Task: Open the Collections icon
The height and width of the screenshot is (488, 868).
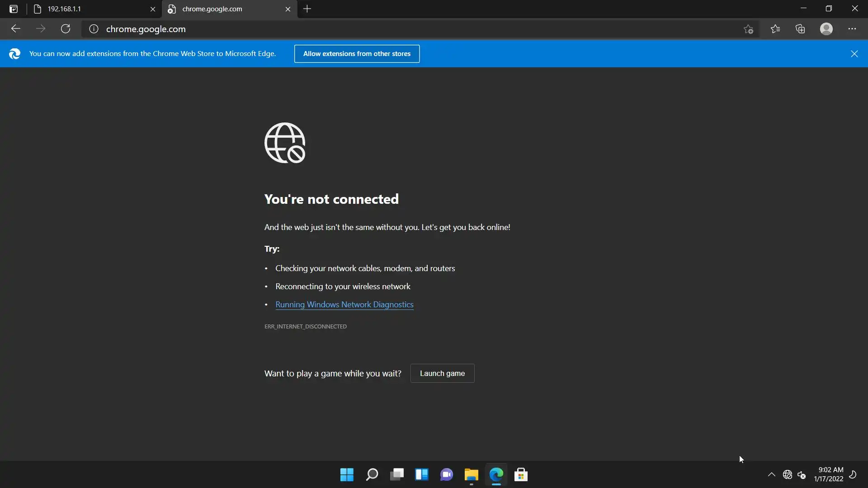Action: [801, 29]
